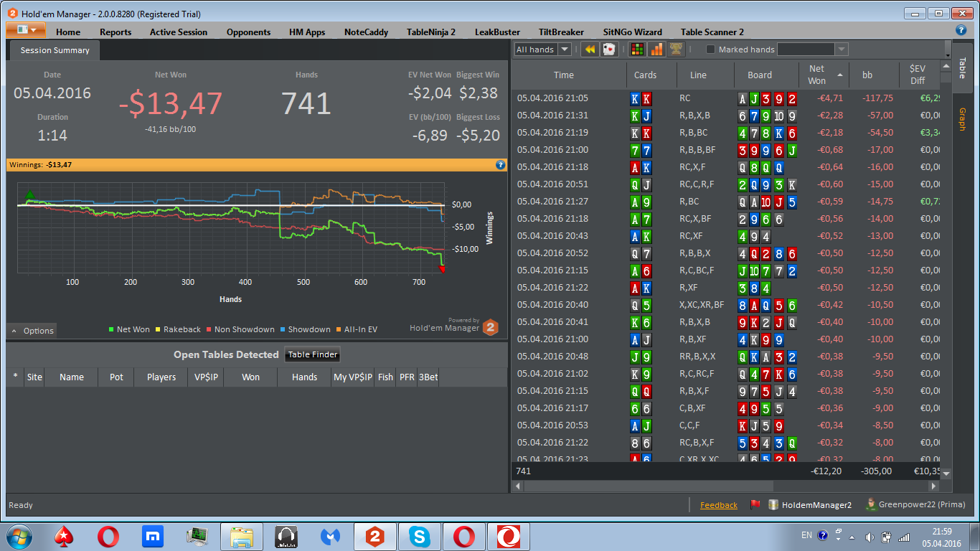
Task: Open the first Opera taskbar icon
Action: point(108,536)
